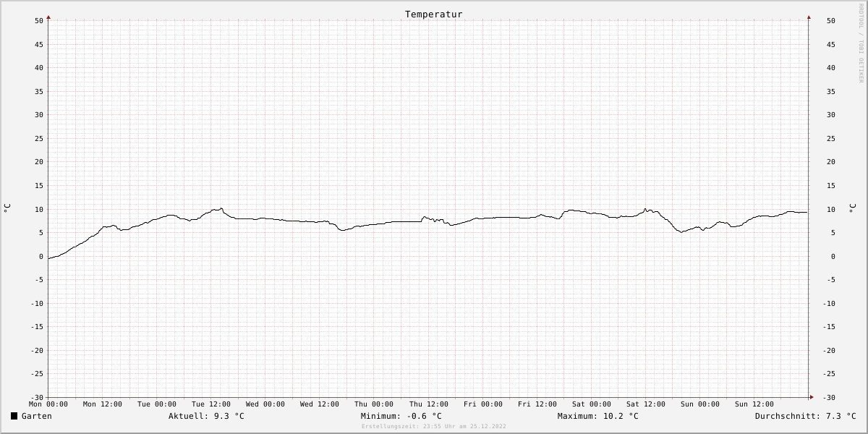
Task: Click the '°C' unit label on the left axis
Action: 7,208
